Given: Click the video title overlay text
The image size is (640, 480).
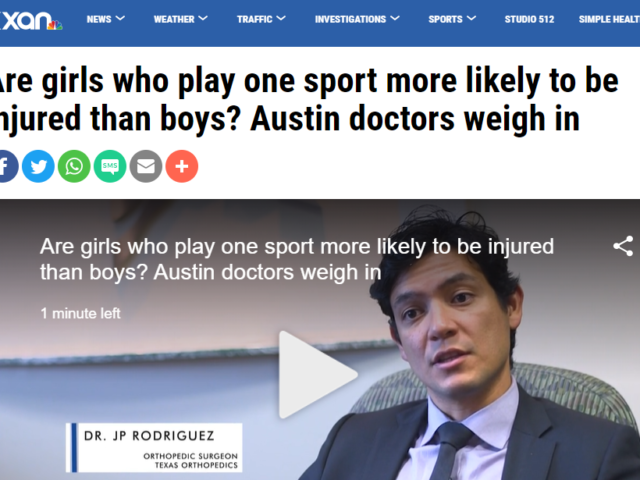Looking at the screenshot, I should click(x=297, y=259).
